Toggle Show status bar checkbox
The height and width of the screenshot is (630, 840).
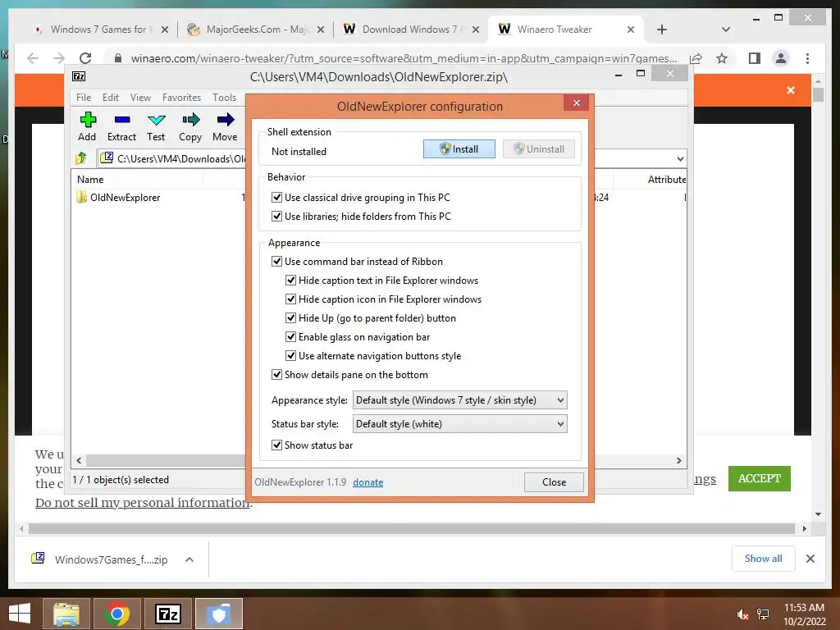(276, 445)
